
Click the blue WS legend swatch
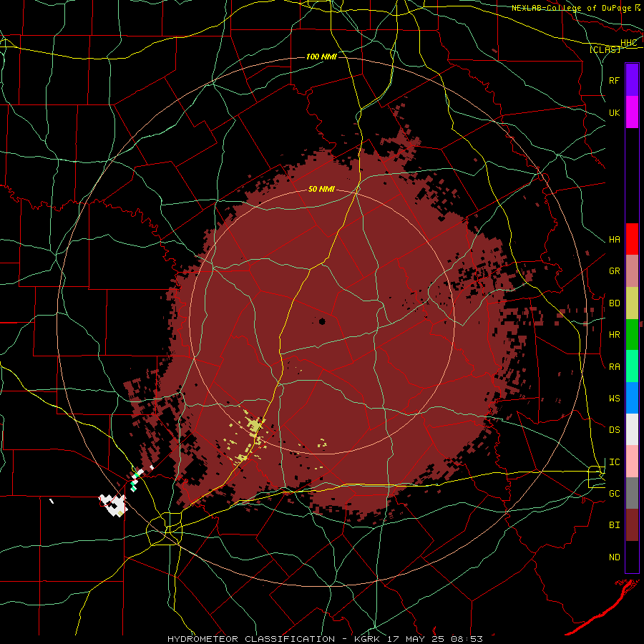click(x=632, y=398)
